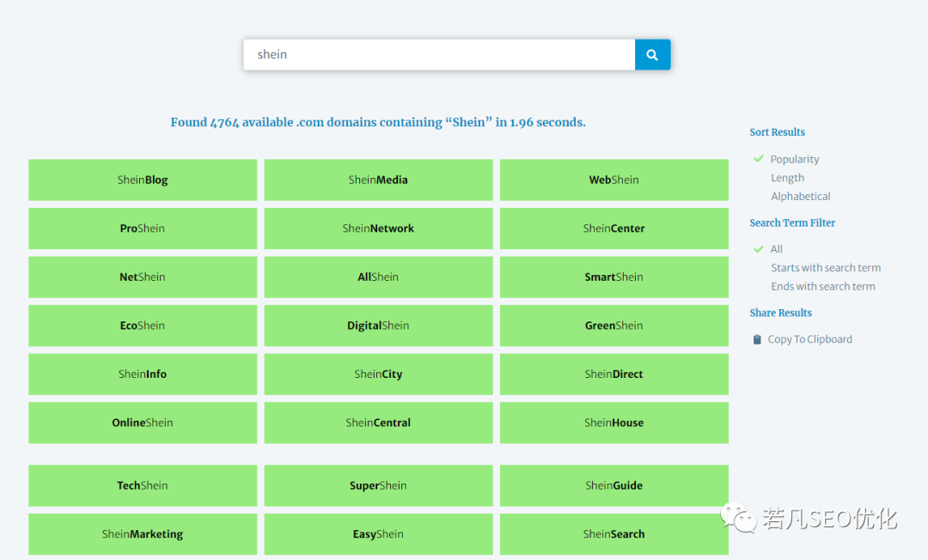Image resolution: width=928 pixels, height=560 pixels.
Task: Click the Share Results heading
Action: (780, 313)
